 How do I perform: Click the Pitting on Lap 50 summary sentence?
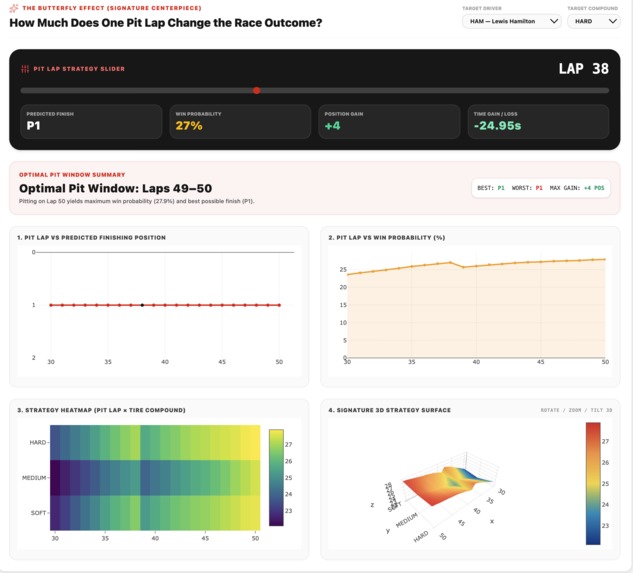136,201
